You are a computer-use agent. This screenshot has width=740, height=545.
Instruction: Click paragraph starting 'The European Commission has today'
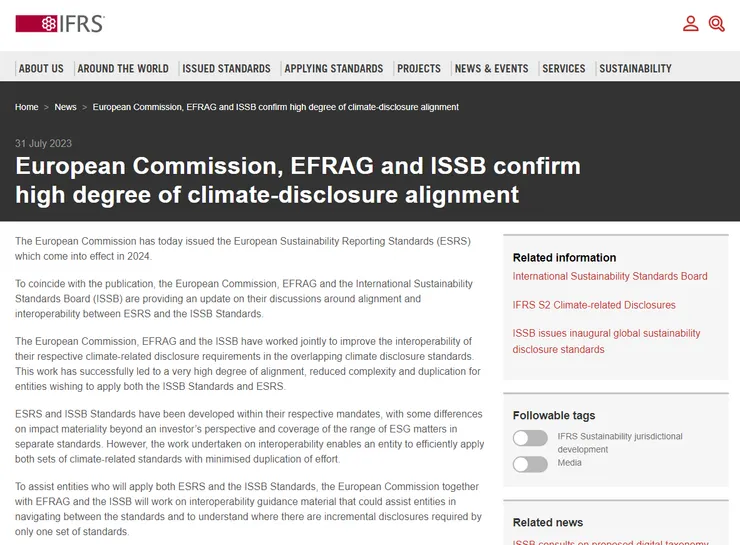243,249
